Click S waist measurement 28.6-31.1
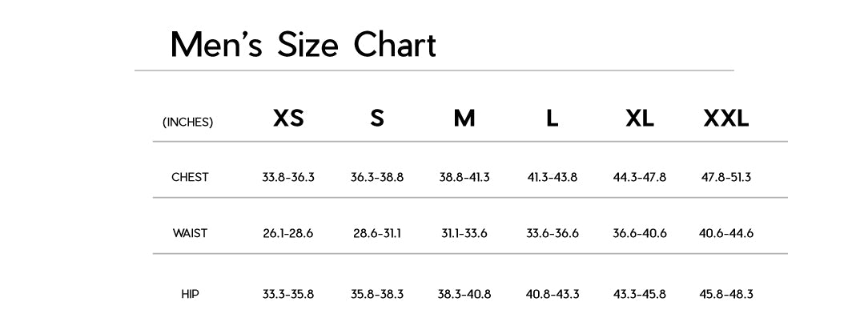The width and height of the screenshot is (868, 330). 377,233
